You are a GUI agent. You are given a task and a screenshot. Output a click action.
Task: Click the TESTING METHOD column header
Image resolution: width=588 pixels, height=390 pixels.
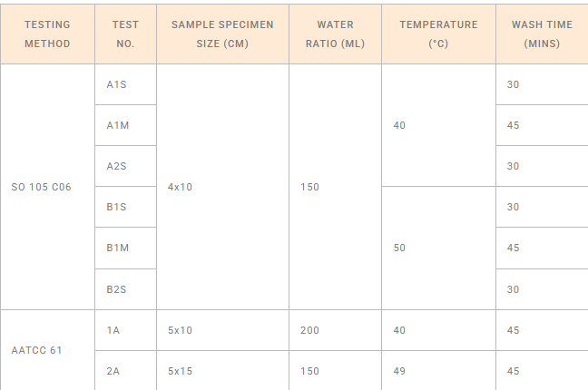click(x=47, y=34)
